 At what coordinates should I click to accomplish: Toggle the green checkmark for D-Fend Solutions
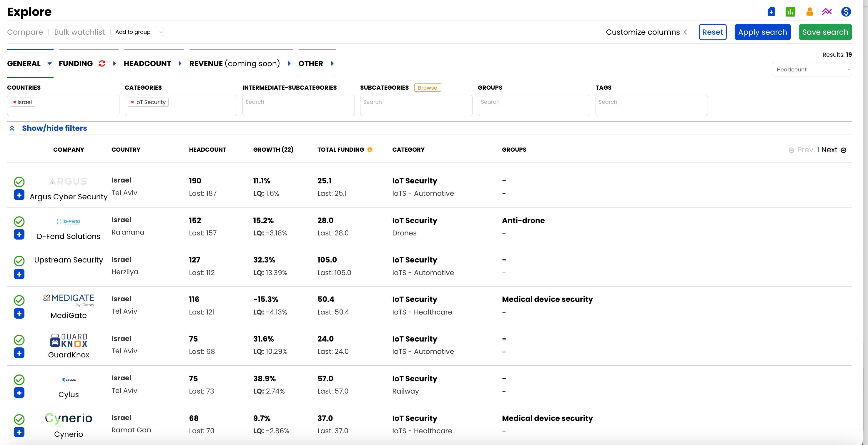click(19, 222)
